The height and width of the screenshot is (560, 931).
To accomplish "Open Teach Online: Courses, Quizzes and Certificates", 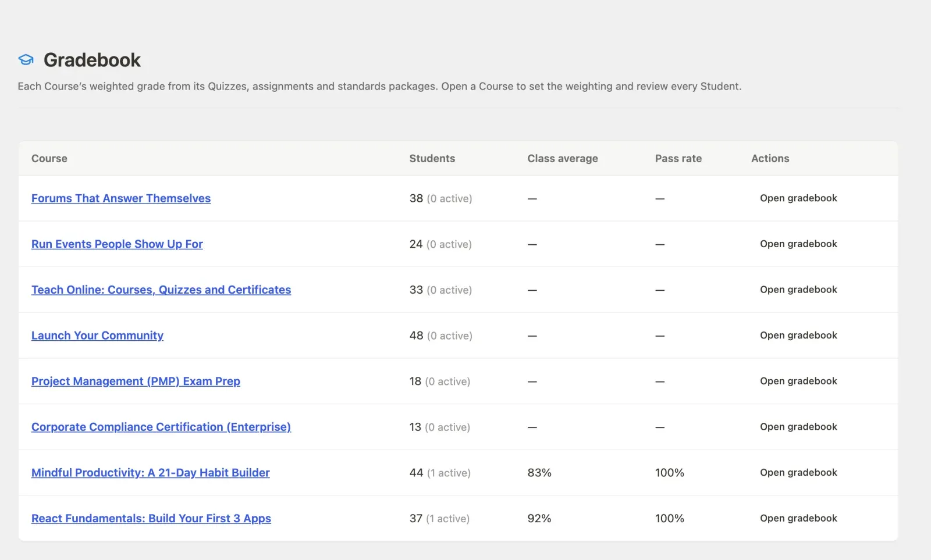I will 161,290.
